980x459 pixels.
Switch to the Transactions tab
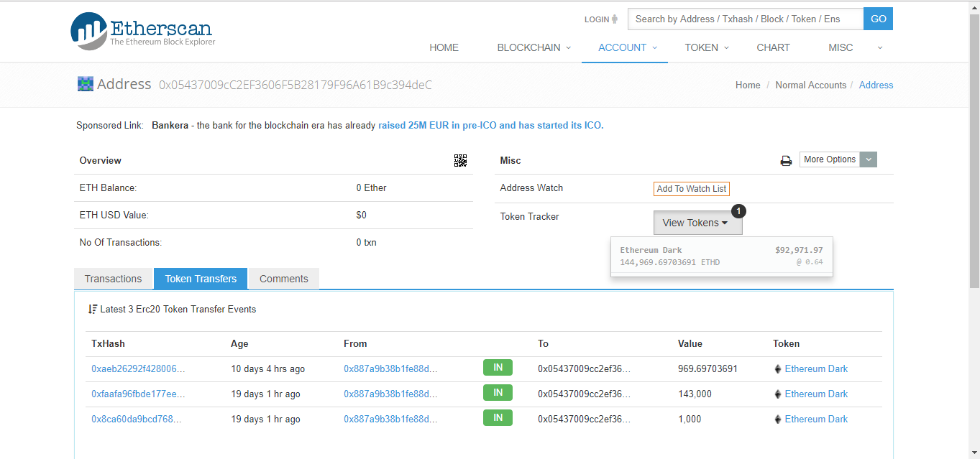113,279
